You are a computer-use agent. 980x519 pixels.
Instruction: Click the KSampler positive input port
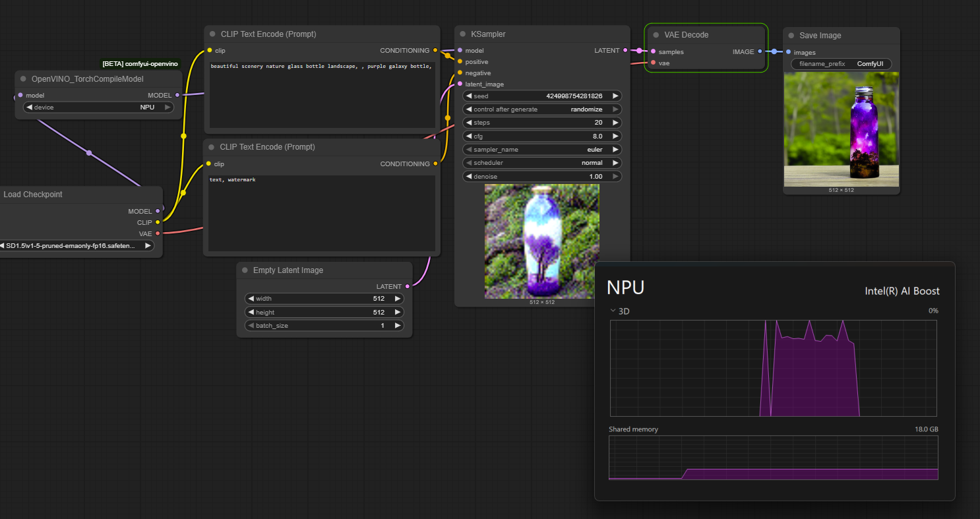[460, 61]
